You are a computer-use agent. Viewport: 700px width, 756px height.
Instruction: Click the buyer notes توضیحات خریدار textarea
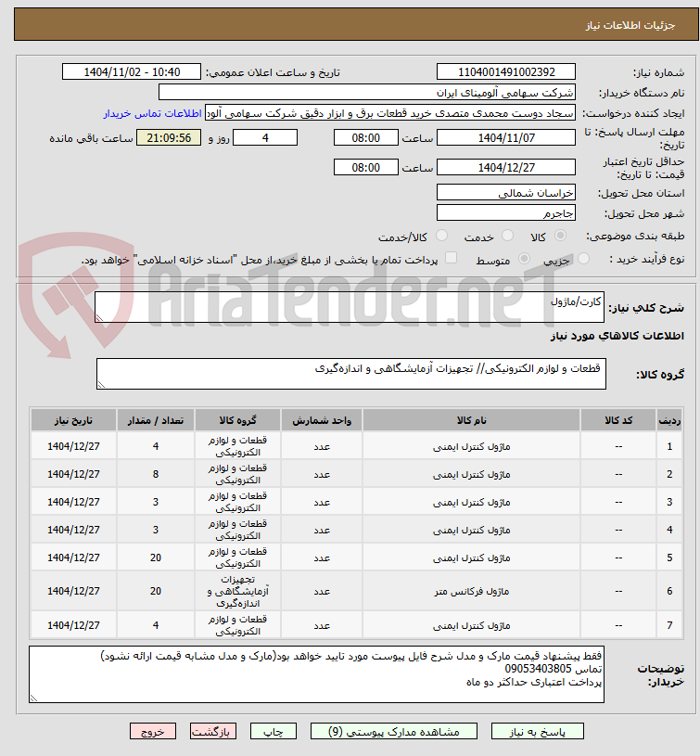click(316, 674)
